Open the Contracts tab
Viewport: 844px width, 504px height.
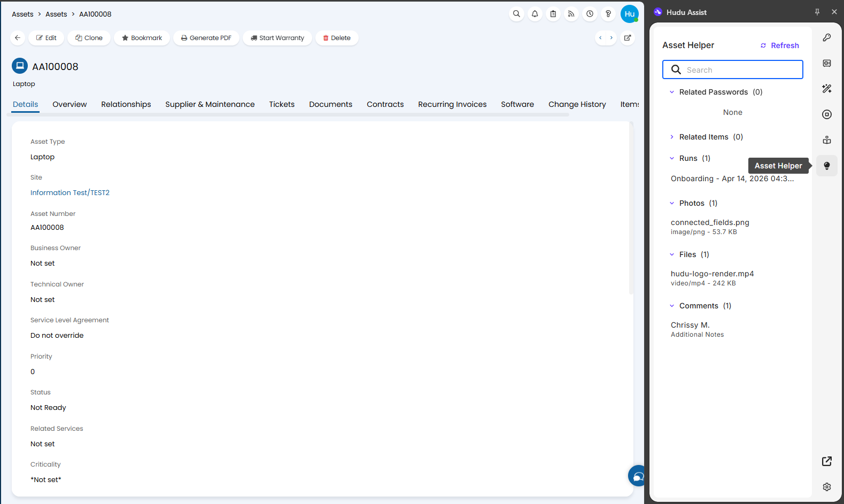(x=385, y=104)
